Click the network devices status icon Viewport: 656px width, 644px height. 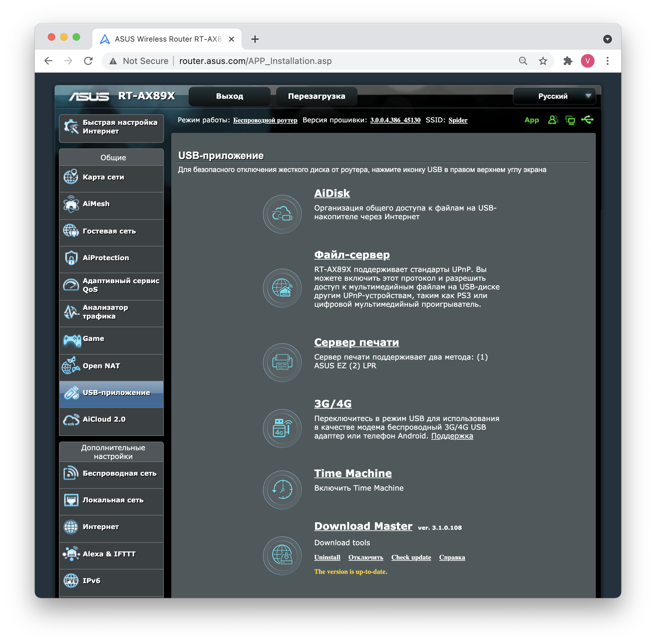pos(570,120)
